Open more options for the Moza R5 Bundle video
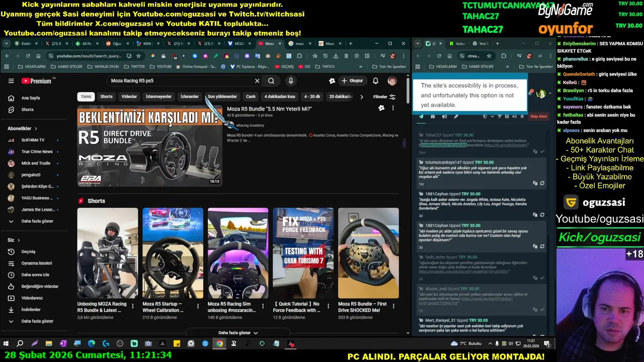 (x=393, y=108)
